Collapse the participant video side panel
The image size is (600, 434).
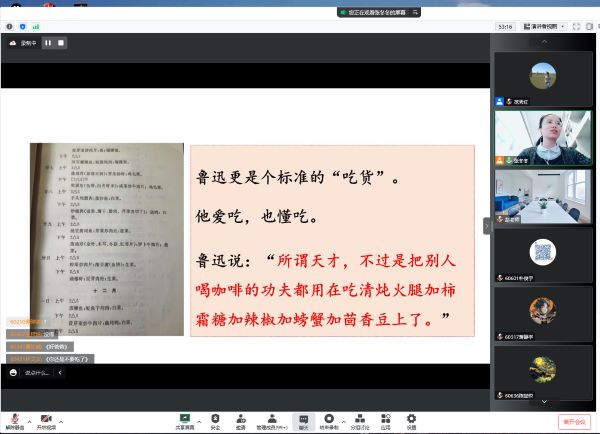pos(488,226)
